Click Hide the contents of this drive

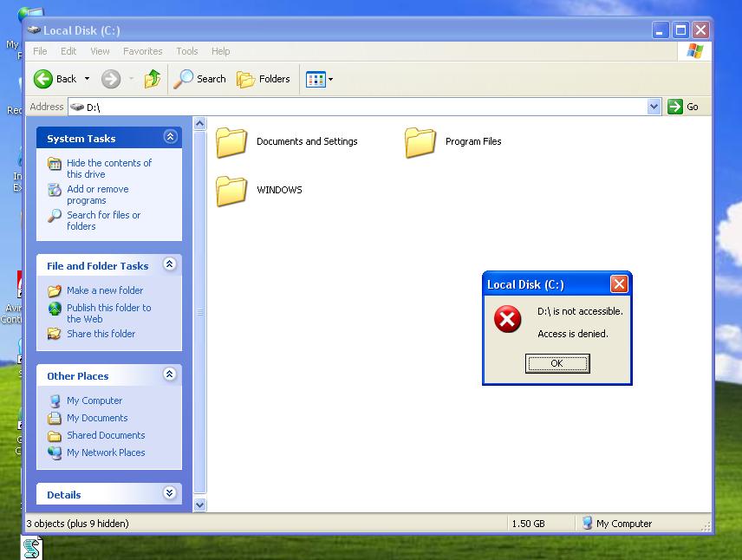click(x=109, y=168)
